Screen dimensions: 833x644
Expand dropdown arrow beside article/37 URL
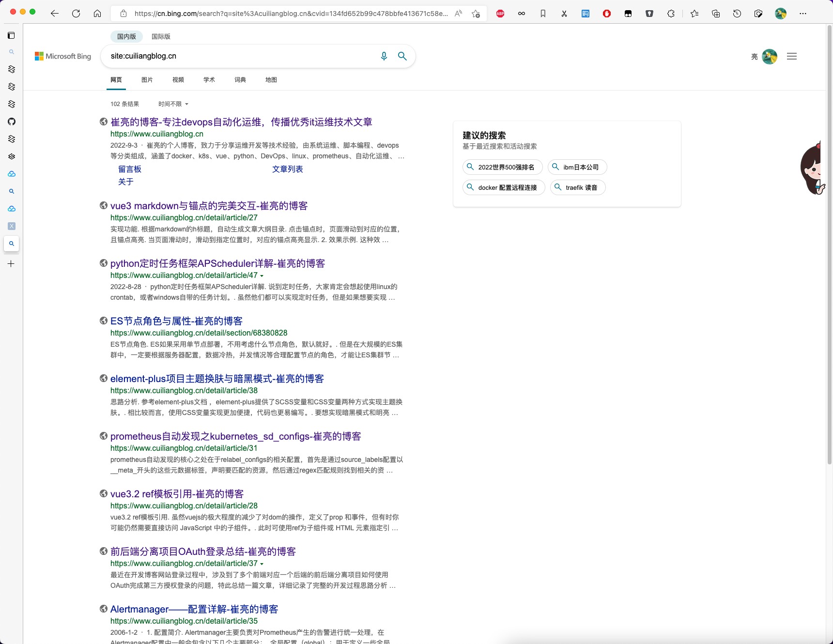point(262,564)
